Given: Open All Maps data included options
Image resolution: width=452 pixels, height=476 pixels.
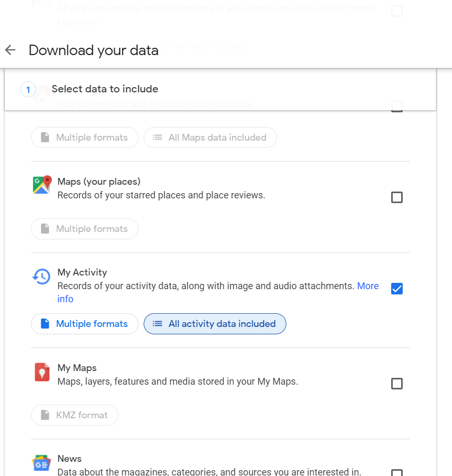Looking at the screenshot, I should pyautogui.click(x=210, y=137).
